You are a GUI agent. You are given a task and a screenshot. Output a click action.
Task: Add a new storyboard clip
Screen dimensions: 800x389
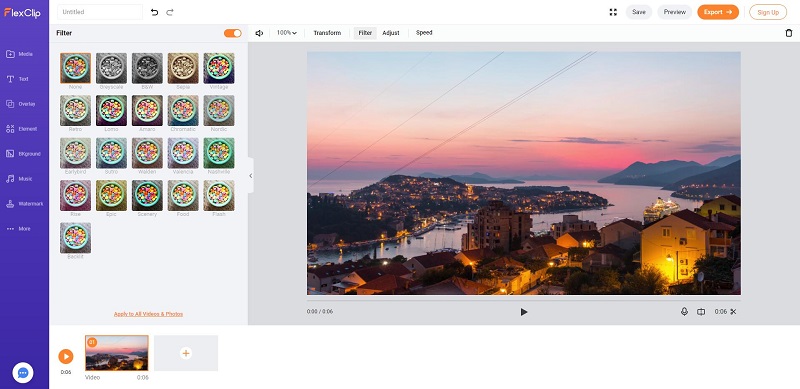(x=186, y=353)
